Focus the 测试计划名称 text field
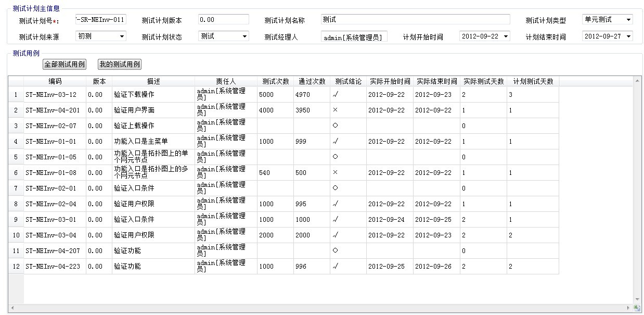The width and height of the screenshot is (644, 315). tap(415, 20)
